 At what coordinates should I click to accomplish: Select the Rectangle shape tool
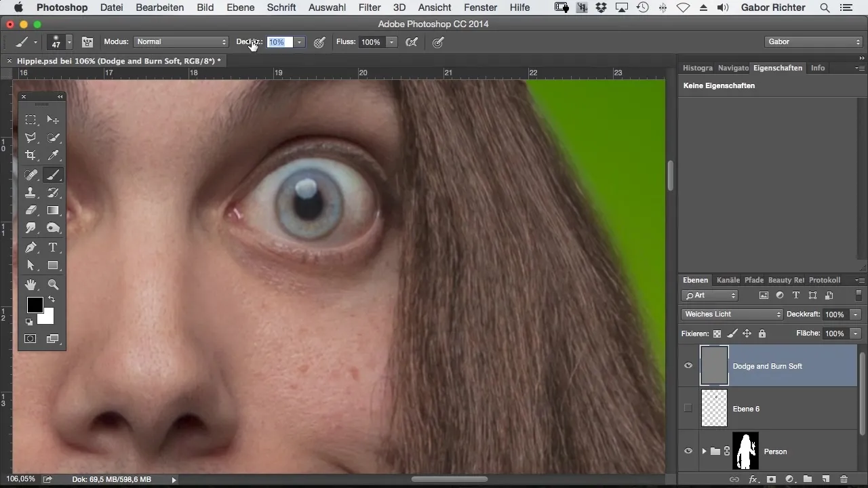coord(53,265)
